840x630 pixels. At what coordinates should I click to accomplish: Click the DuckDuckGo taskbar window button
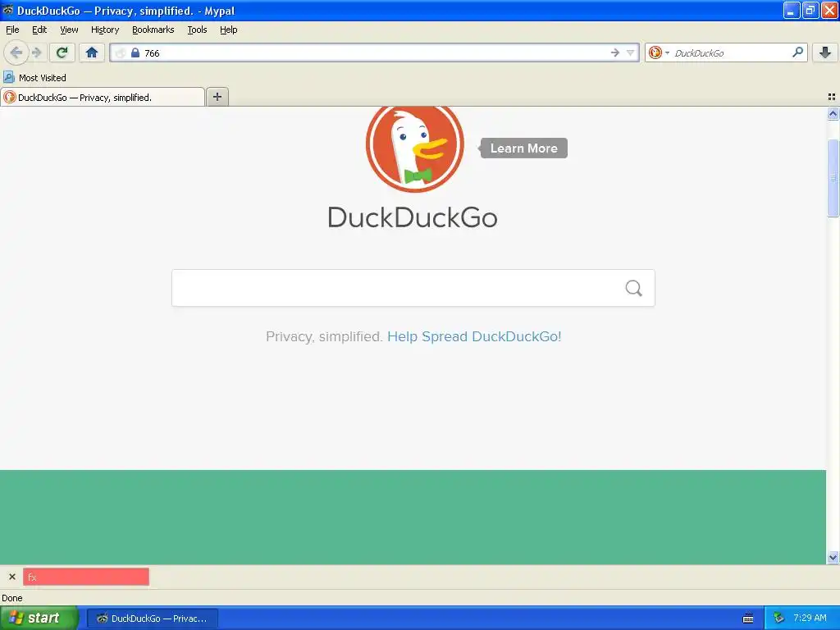153,619
